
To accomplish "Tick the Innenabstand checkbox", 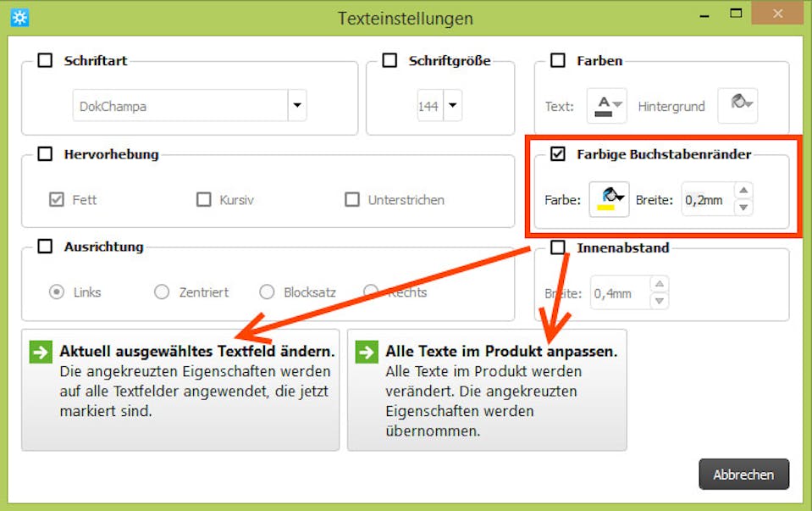I will [558, 247].
